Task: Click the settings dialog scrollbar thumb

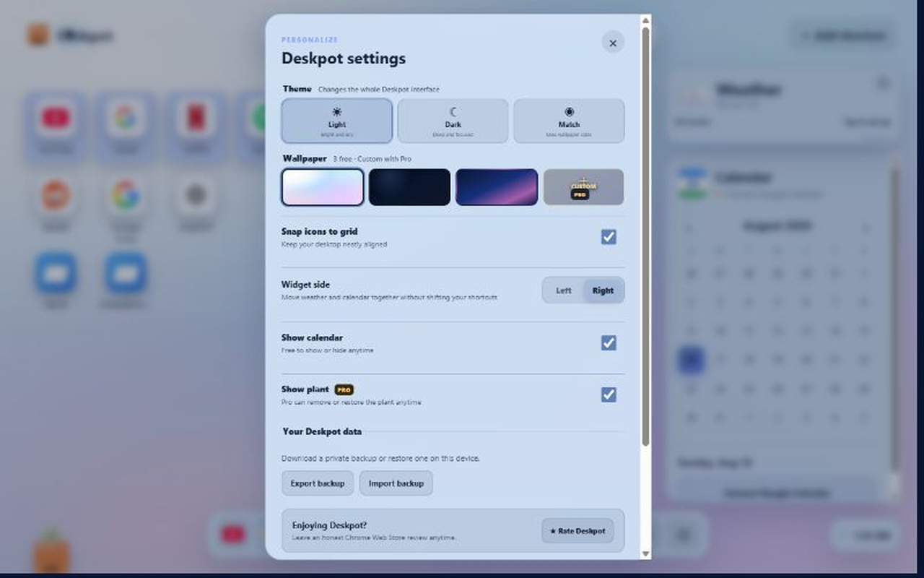Action: tap(645, 236)
